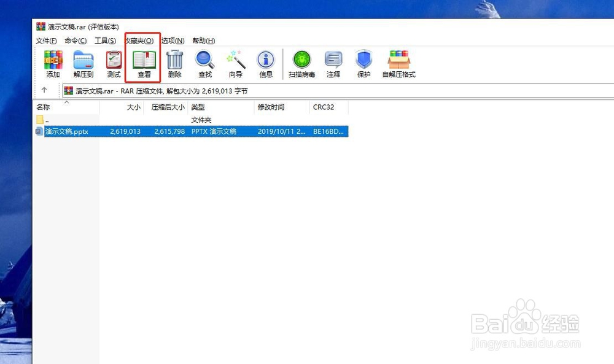Click the Delete (删除) trash icon

[174, 64]
